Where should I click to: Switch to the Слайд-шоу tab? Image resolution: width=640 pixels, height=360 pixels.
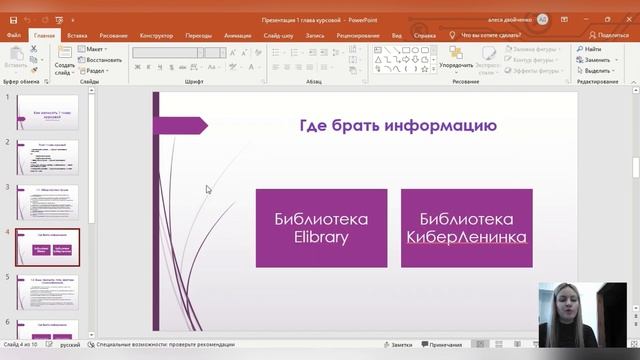coord(278,36)
